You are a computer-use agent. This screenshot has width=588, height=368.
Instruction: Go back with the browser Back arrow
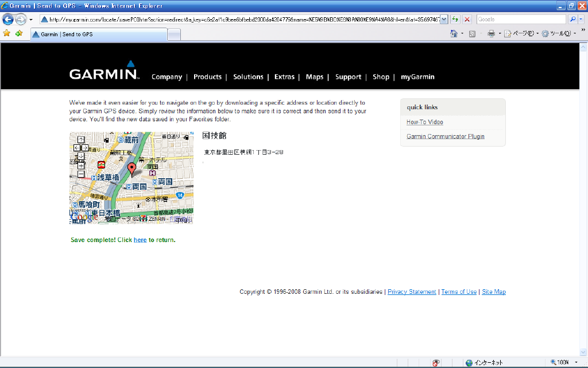tap(8, 19)
